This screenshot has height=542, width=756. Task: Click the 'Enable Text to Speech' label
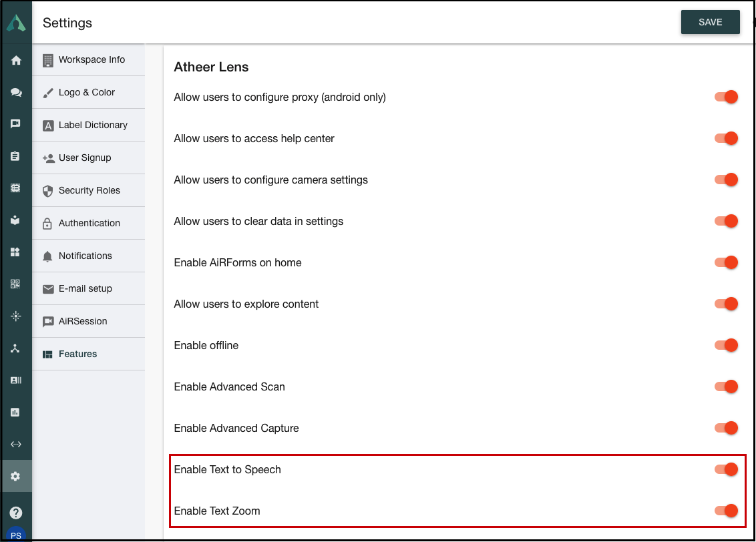(x=227, y=470)
